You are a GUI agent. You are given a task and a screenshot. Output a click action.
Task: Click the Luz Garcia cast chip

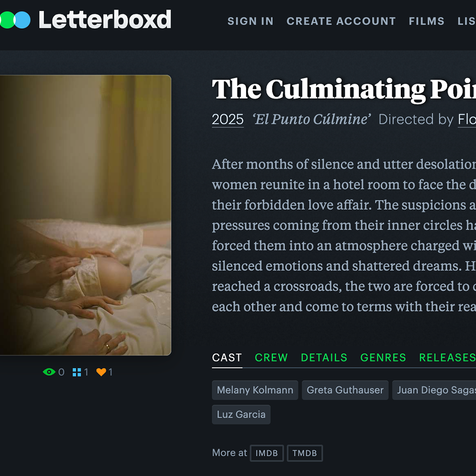point(241,414)
